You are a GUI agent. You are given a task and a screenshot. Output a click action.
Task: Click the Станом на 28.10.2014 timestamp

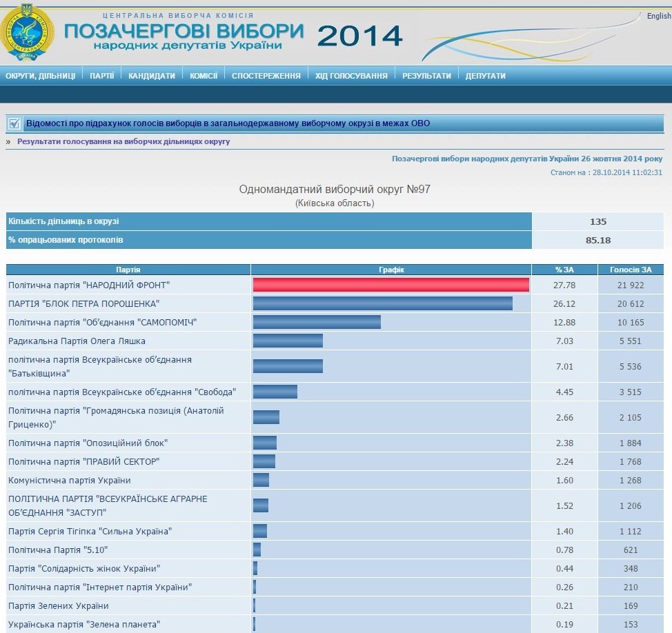pos(606,172)
